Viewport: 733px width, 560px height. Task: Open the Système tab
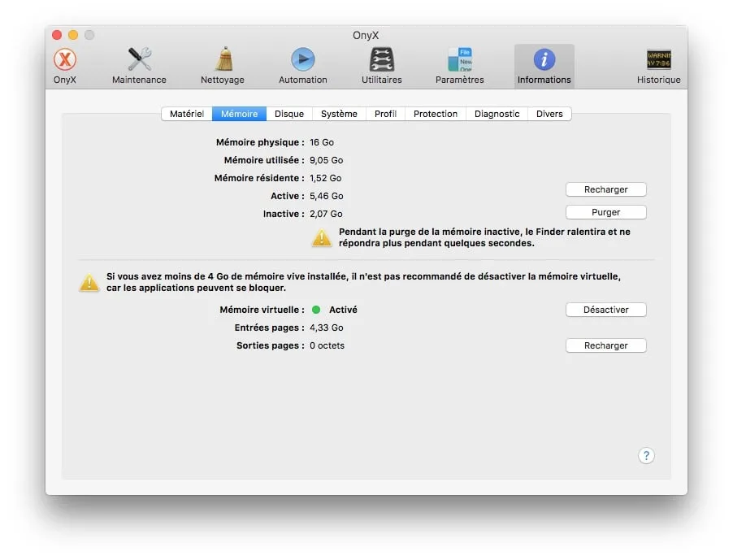(339, 114)
